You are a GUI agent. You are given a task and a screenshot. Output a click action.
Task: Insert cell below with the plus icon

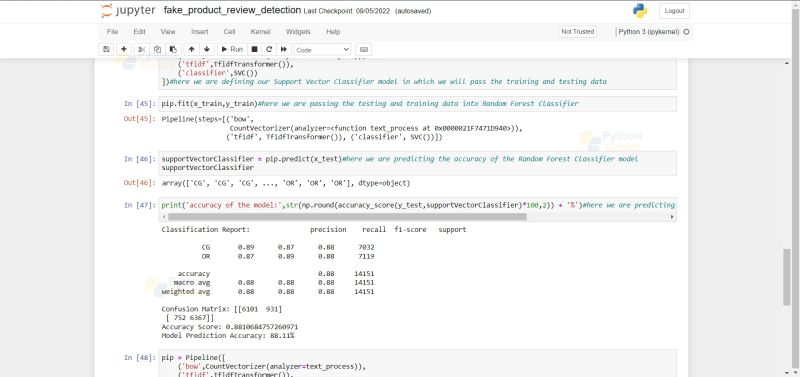coord(123,49)
